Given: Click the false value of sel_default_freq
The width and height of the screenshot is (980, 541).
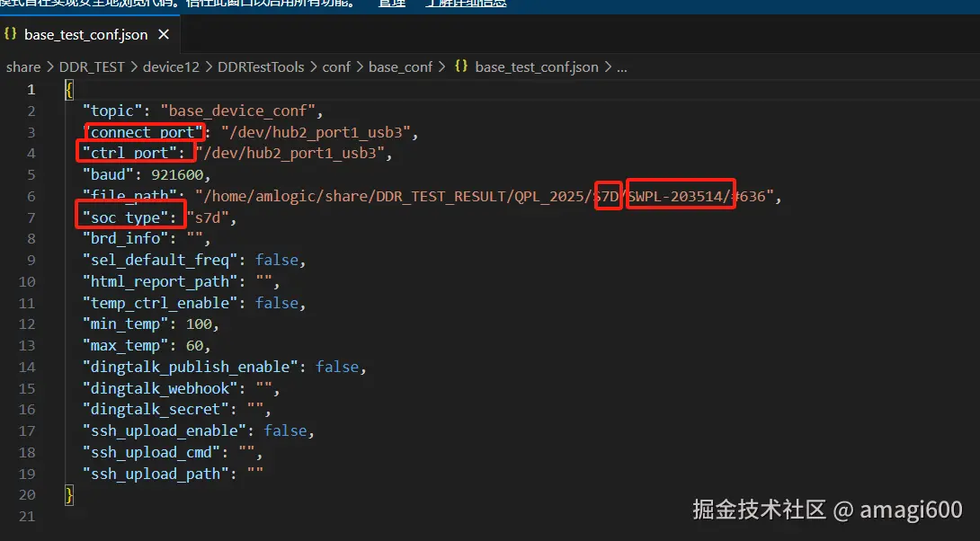Looking at the screenshot, I should click(x=277, y=260).
